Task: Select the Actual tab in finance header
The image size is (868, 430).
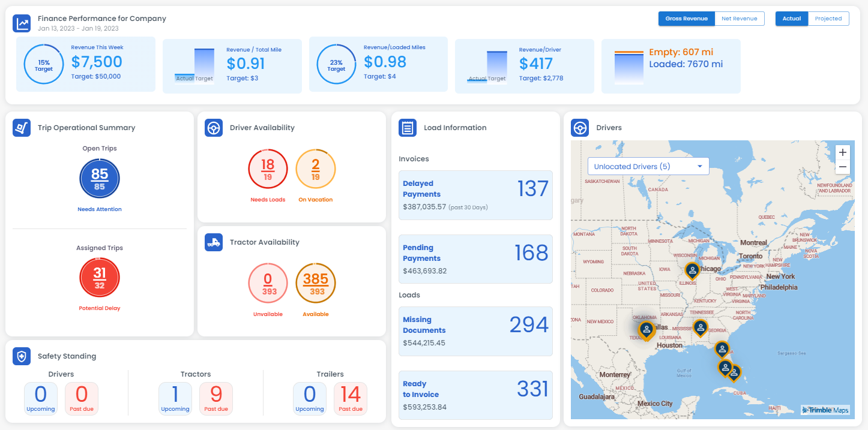Action: tap(791, 19)
